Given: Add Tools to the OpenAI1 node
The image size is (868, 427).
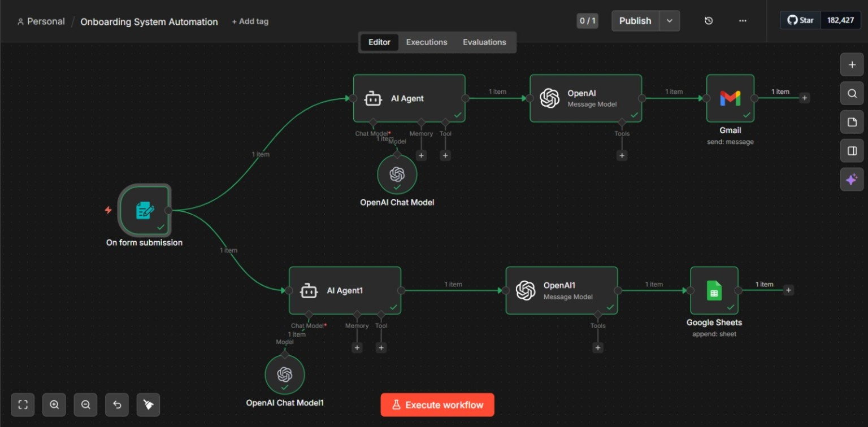Looking at the screenshot, I should click(597, 347).
